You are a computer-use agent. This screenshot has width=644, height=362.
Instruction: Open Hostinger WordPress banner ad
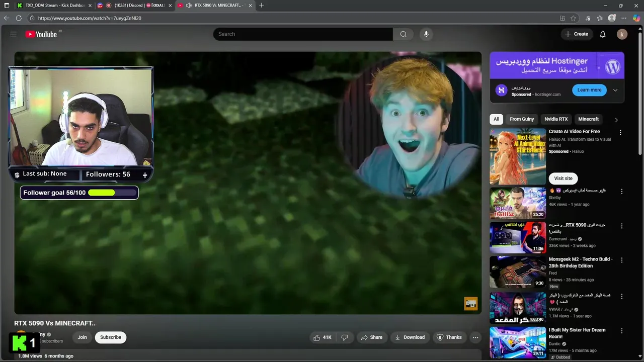(x=557, y=65)
